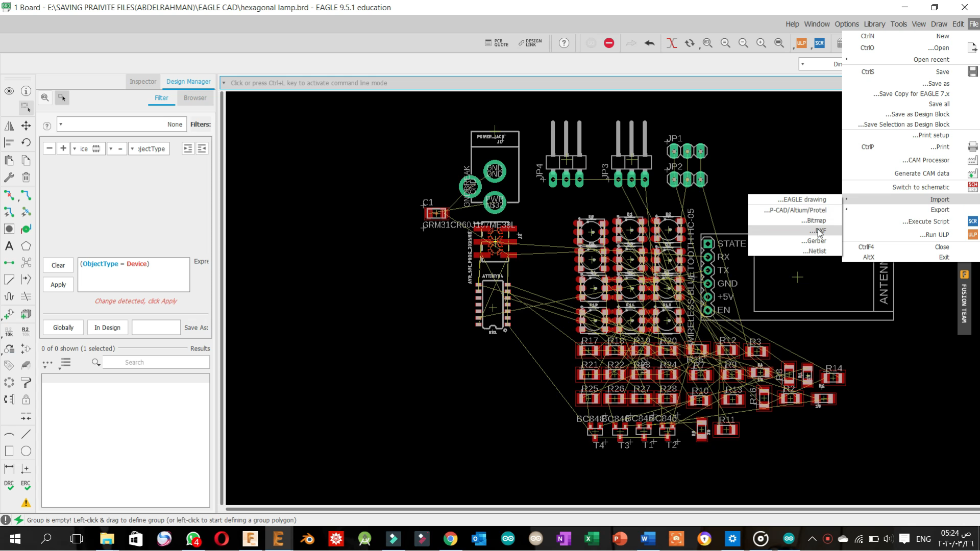980x551 pixels.
Task: Click the In Design save button
Action: click(x=107, y=328)
